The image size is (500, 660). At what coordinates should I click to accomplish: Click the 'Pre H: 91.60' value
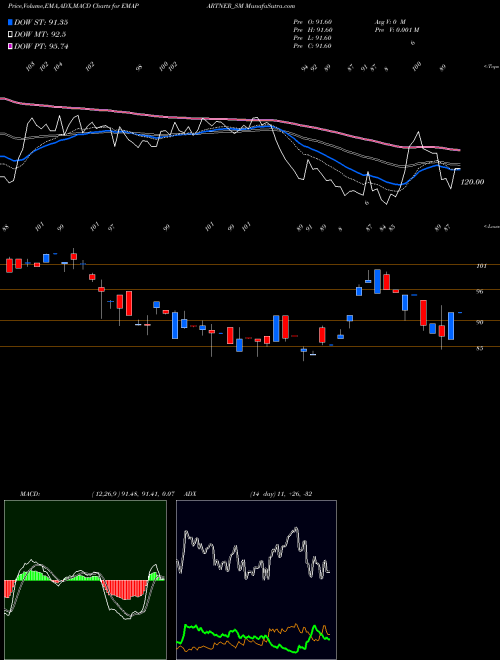[x=313, y=30]
